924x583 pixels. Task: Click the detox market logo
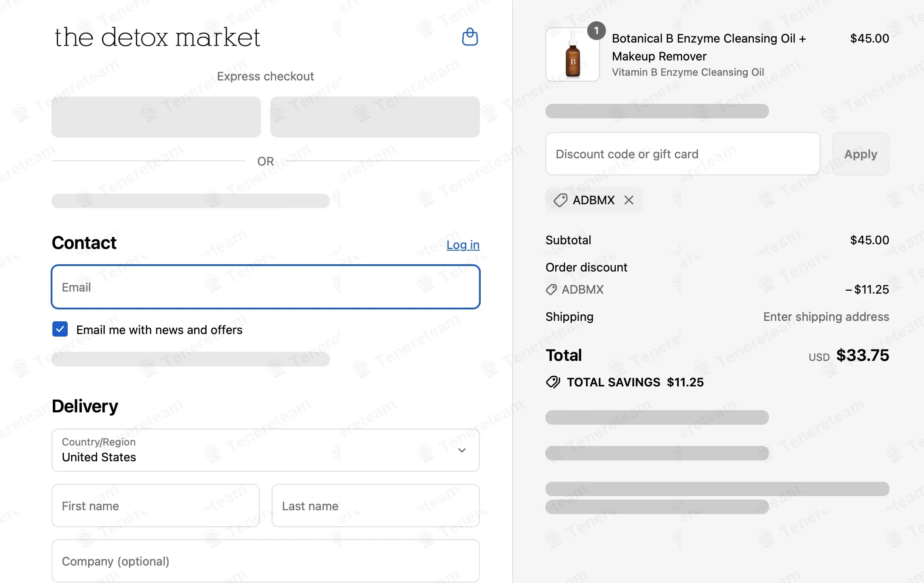point(157,37)
